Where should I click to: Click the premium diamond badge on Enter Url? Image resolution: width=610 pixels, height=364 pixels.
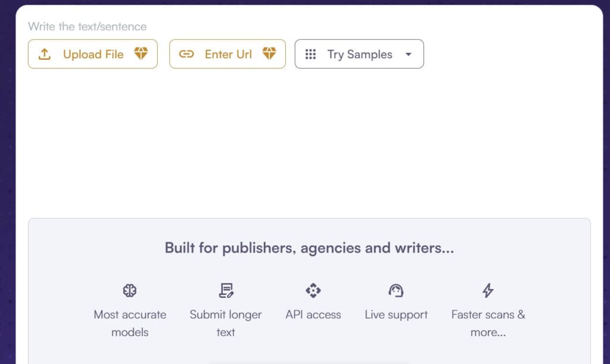click(269, 53)
